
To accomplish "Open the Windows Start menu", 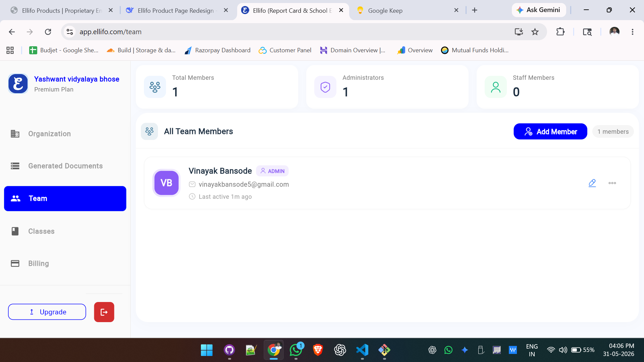I will pos(207,350).
